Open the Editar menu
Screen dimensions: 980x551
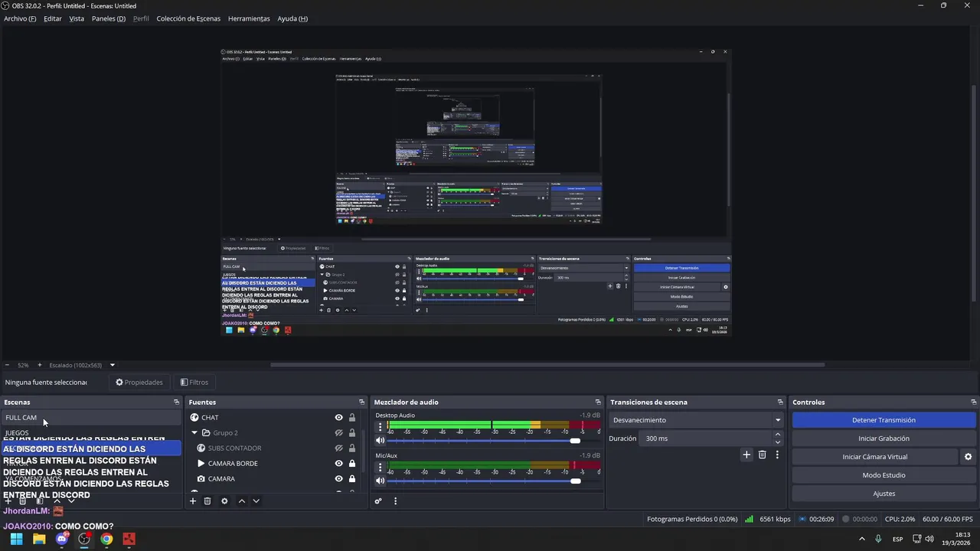tap(53, 18)
